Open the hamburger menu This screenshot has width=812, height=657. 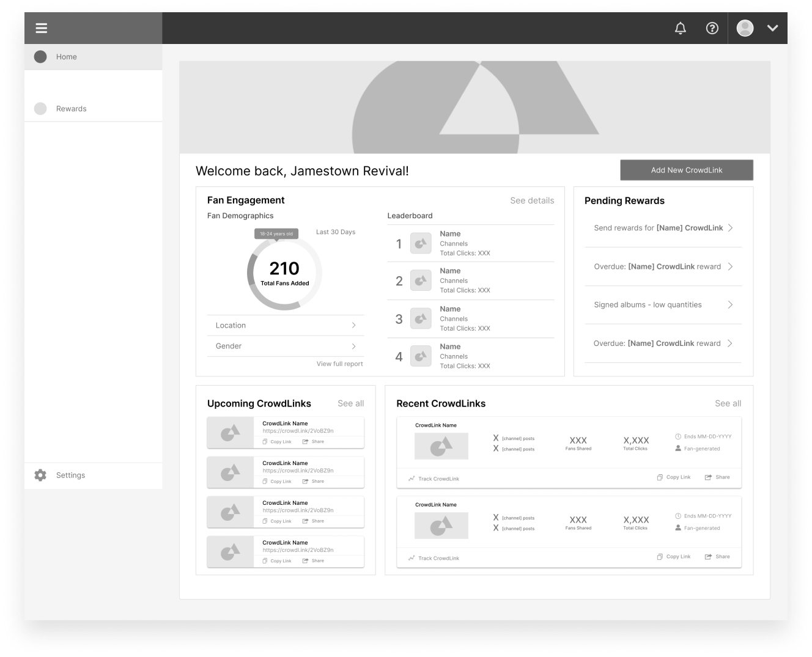coord(42,28)
